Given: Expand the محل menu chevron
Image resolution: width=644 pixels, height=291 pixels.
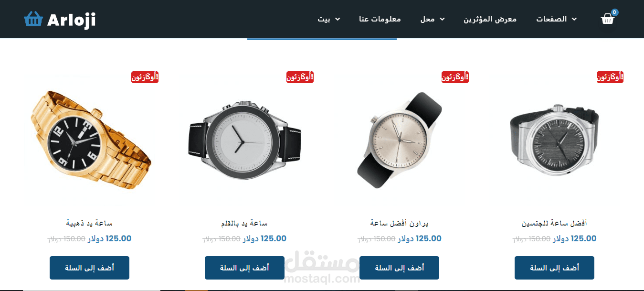Looking at the screenshot, I should click(442, 19).
